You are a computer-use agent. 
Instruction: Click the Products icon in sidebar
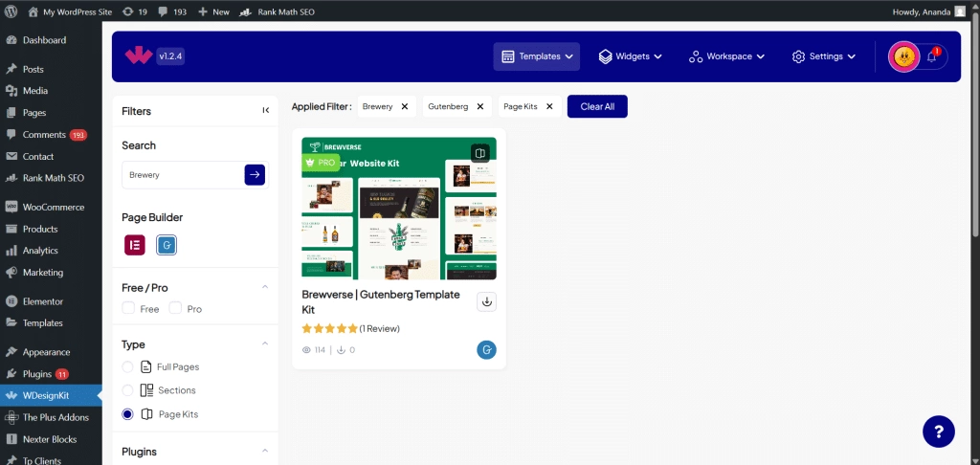pos(11,229)
